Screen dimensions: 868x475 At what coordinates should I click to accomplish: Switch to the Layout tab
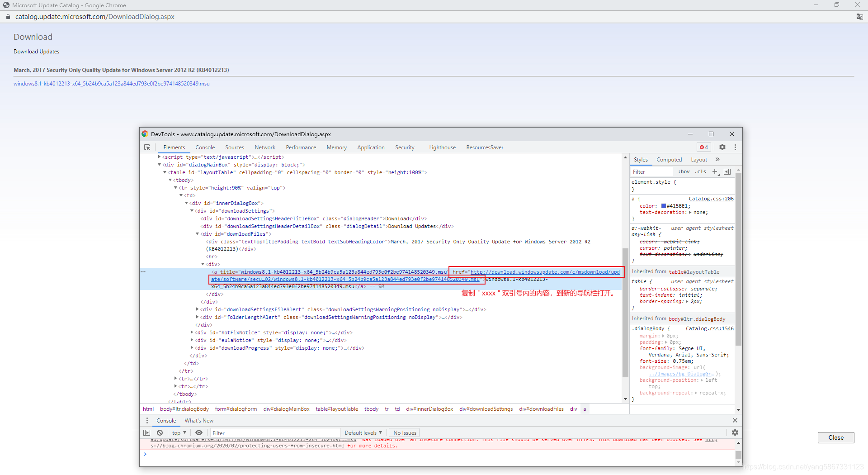[699, 160]
